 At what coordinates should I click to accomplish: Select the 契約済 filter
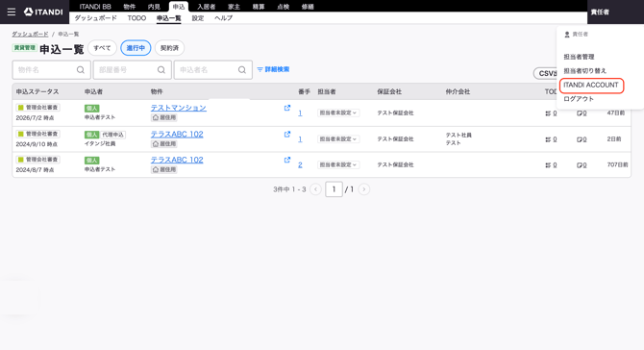[x=169, y=48]
